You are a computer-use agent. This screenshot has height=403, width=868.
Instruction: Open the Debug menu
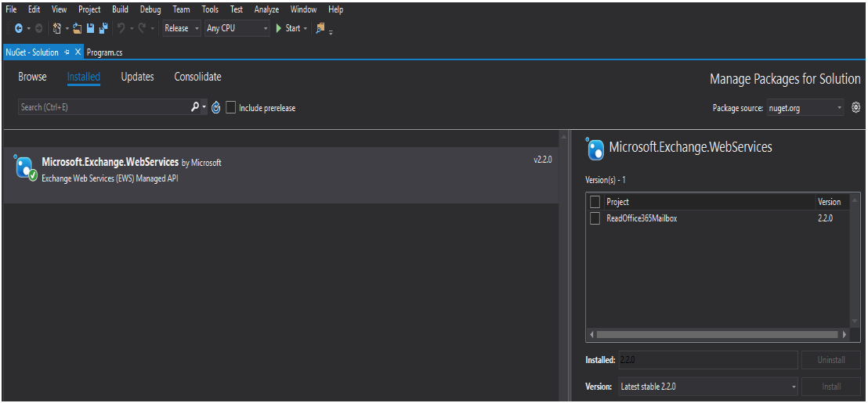(150, 9)
